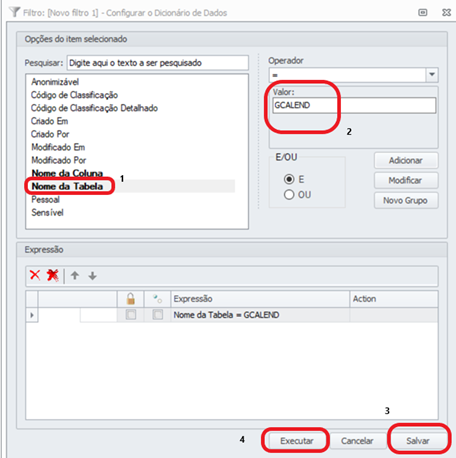The width and height of the screenshot is (456, 458).
Task: Move expression down with the down arrow
Action: [x=93, y=276]
